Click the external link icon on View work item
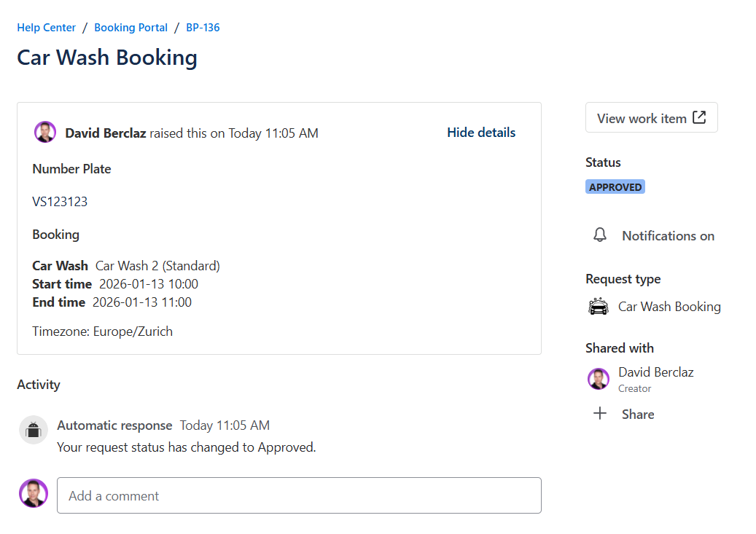Screen dimensions: 756x534 point(699,117)
